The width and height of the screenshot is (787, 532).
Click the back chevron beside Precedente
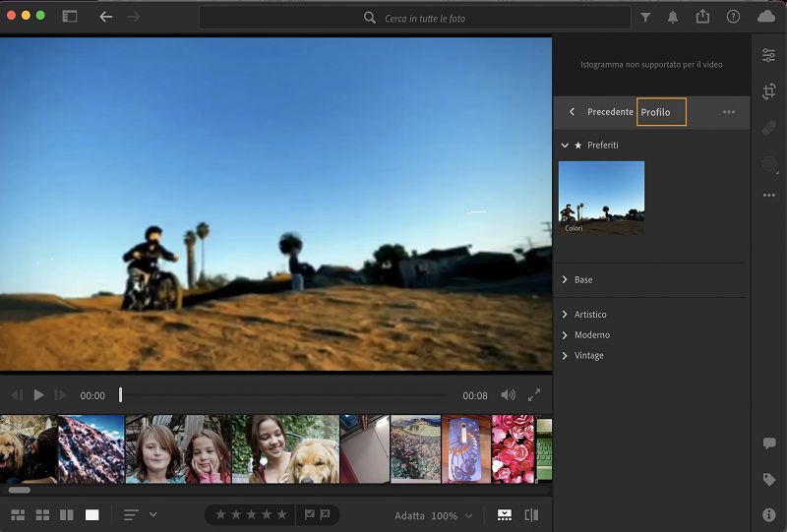tap(572, 111)
